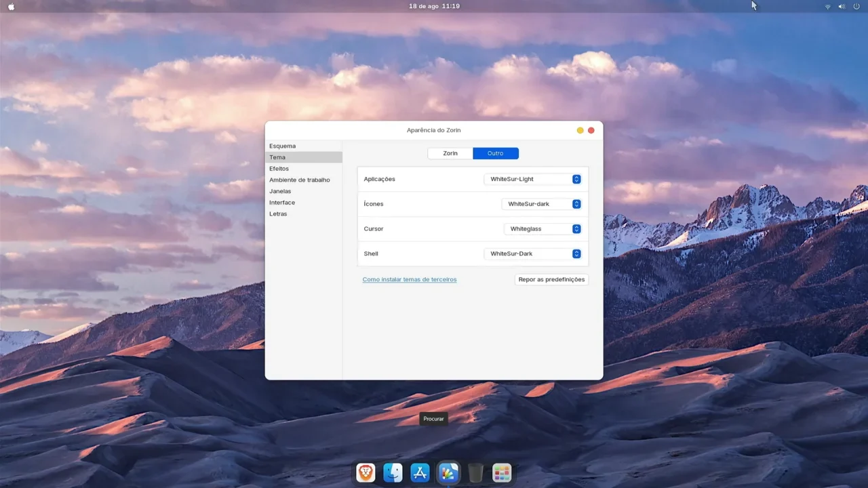Viewport: 868px width, 488px height.
Task: Select Tema in the sidebar
Action: pyautogui.click(x=304, y=157)
